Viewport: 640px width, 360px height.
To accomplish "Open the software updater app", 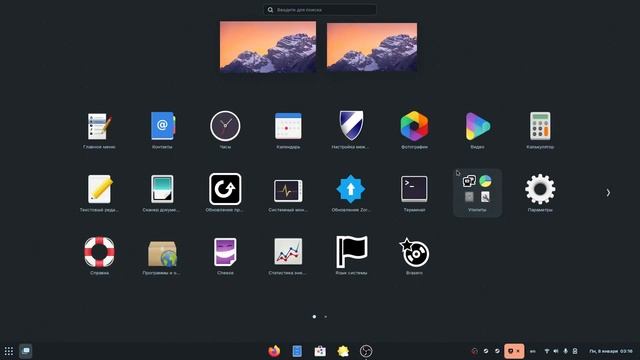I will tap(225, 189).
